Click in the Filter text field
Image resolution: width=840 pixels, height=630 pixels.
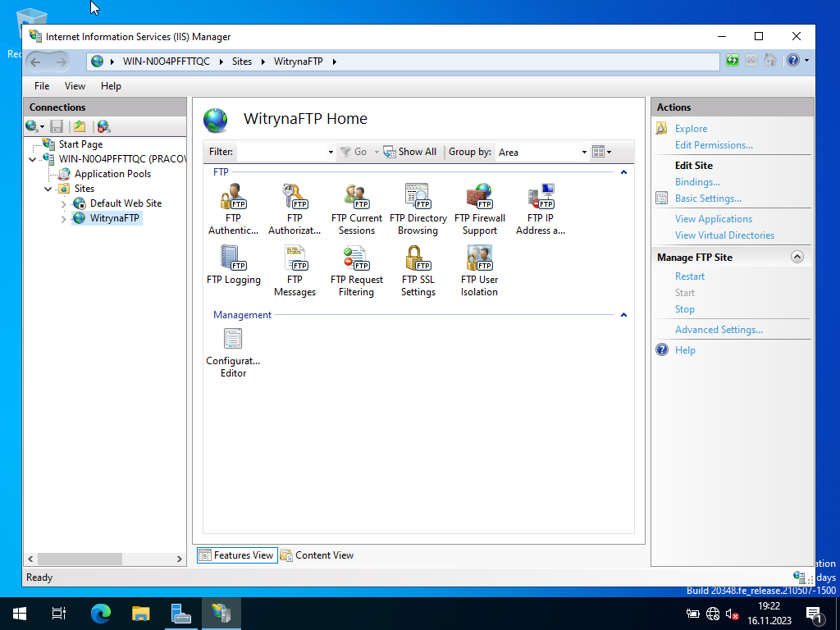(x=282, y=152)
